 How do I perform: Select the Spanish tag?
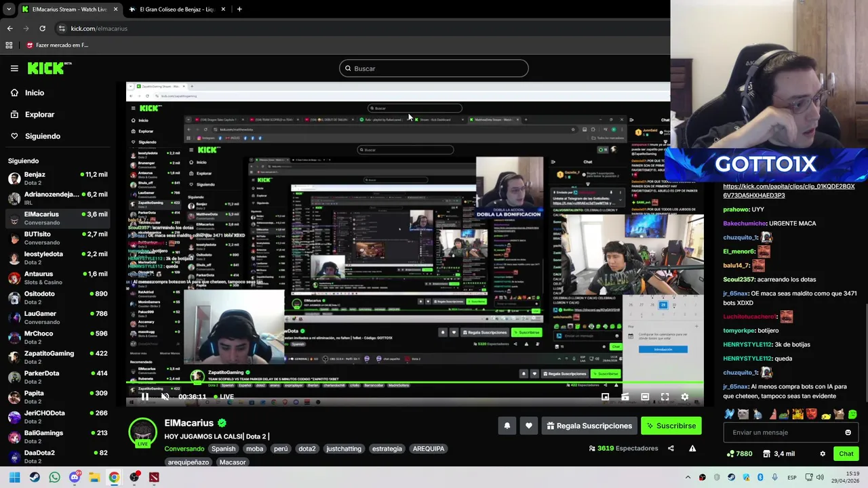coord(223,449)
